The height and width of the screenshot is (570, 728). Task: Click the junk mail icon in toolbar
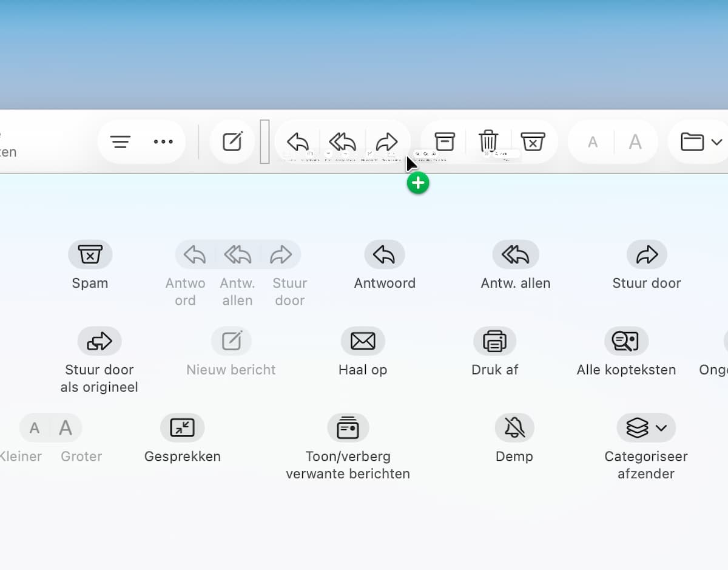(x=533, y=142)
